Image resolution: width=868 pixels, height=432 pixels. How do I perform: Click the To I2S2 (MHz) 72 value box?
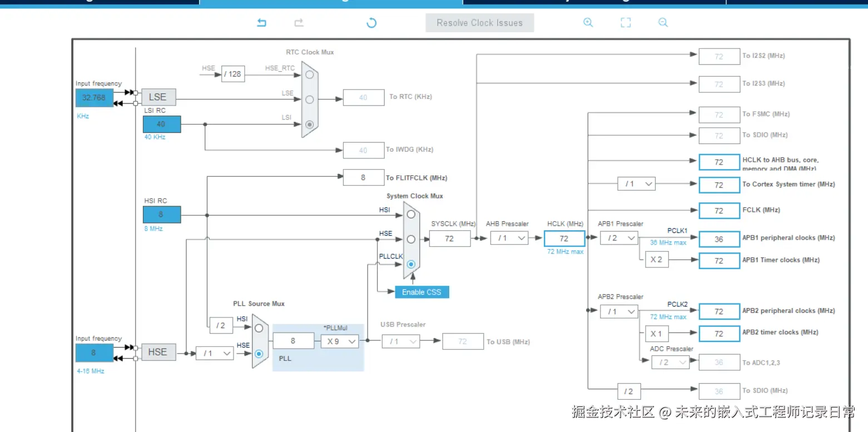click(720, 57)
